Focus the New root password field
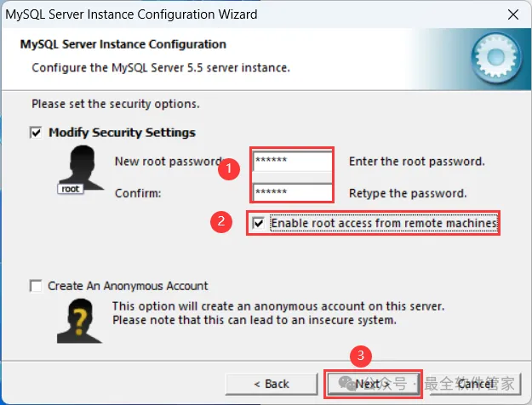532x405 pixels. click(x=292, y=162)
